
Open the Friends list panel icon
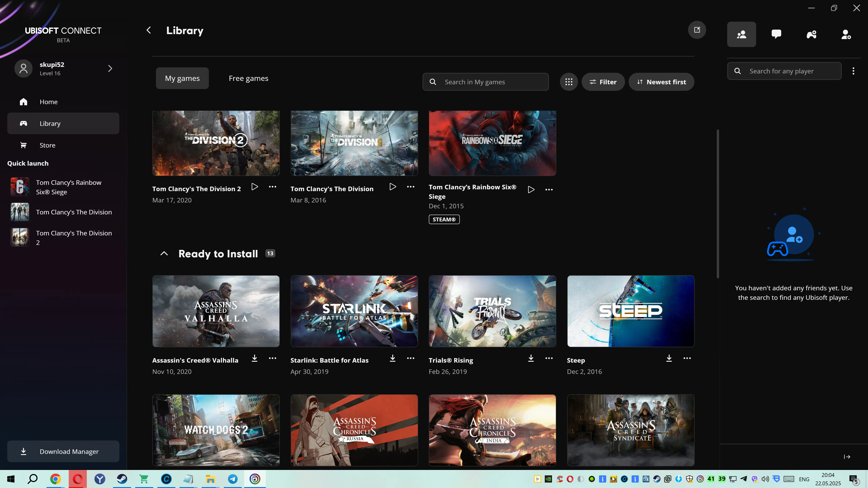pyautogui.click(x=741, y=34)
